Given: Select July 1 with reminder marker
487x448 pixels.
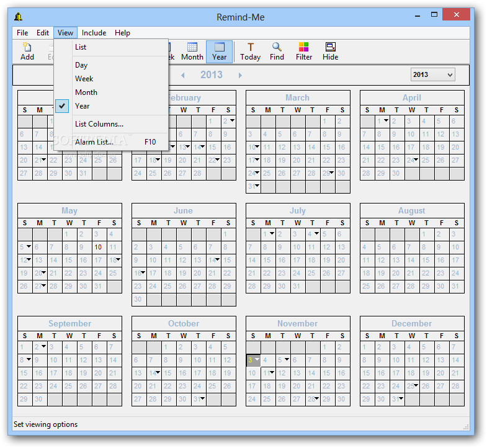Looking at the screenshot, I should pos(267,234).
